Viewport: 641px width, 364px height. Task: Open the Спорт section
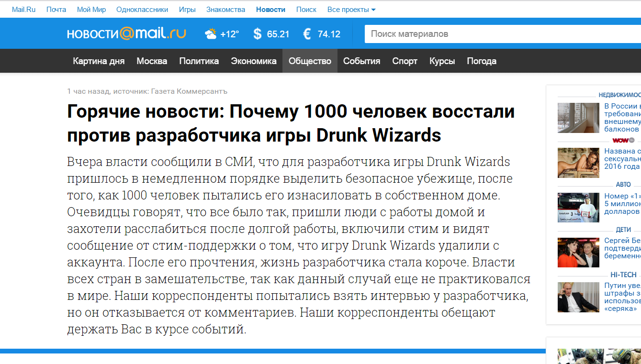(405, 61)
